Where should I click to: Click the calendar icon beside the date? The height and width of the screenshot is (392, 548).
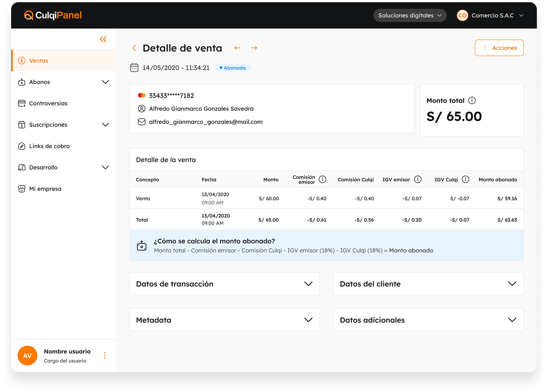(x=134, y=67)
